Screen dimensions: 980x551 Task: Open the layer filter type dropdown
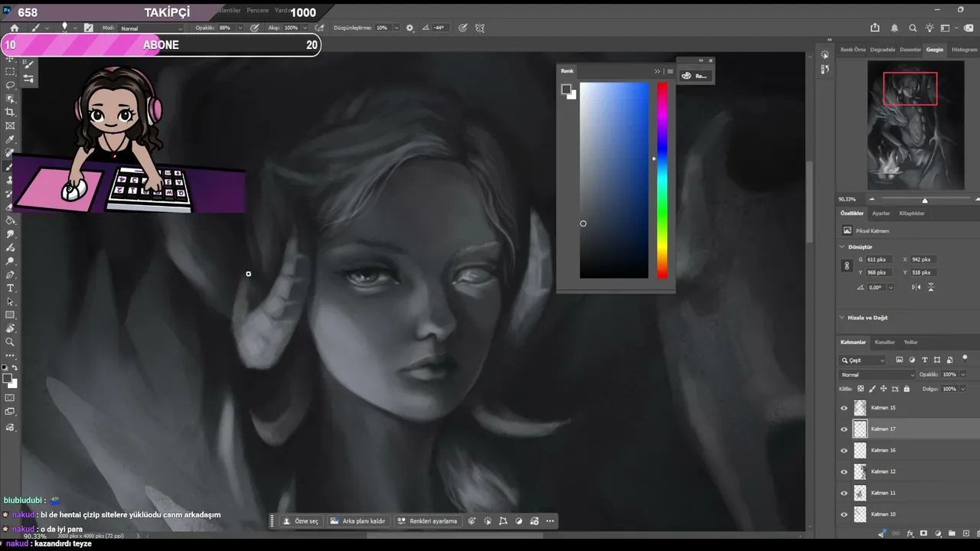click(863, 360)
